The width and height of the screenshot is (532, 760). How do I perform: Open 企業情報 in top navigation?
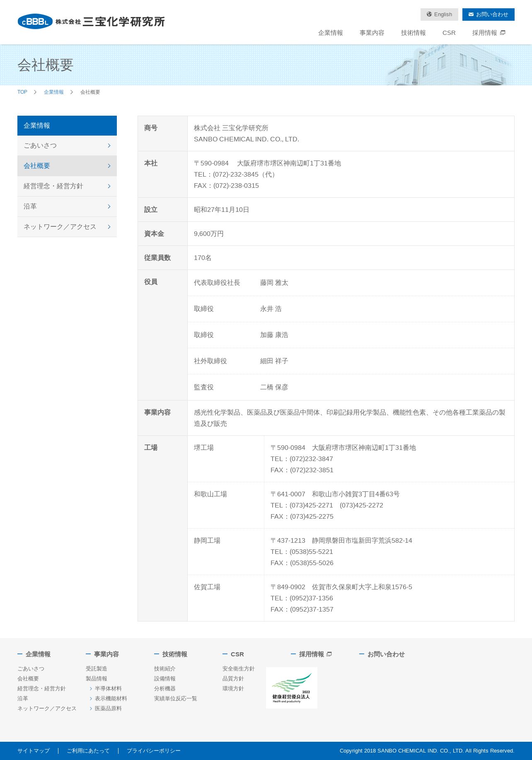(x=331, y=33)
